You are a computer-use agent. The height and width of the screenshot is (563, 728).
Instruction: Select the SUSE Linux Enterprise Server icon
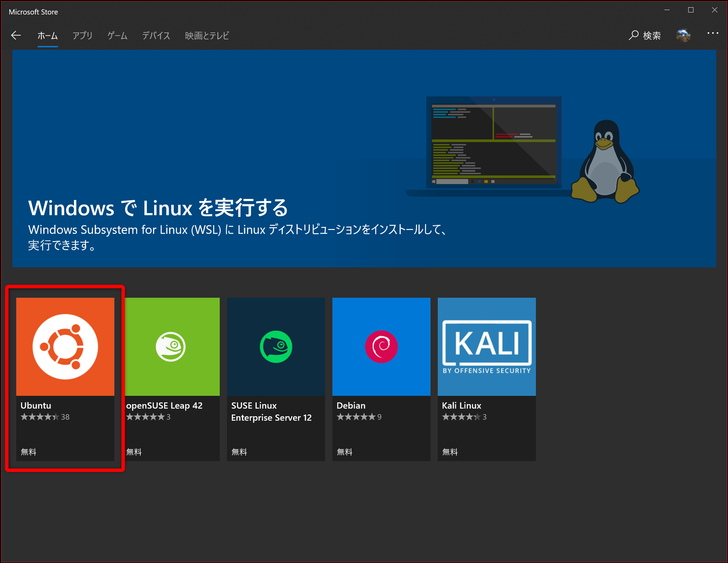point(276,346)
